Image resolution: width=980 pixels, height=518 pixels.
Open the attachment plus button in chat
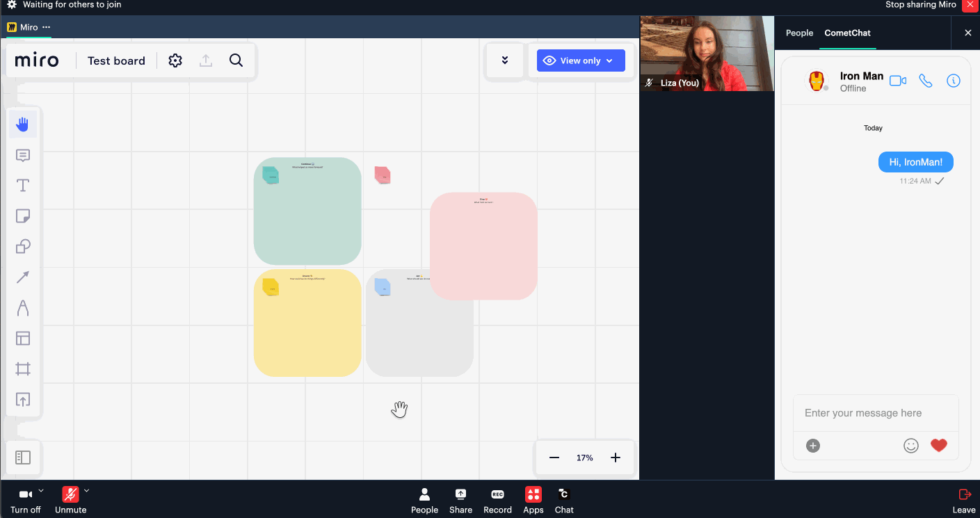point(813,446)
